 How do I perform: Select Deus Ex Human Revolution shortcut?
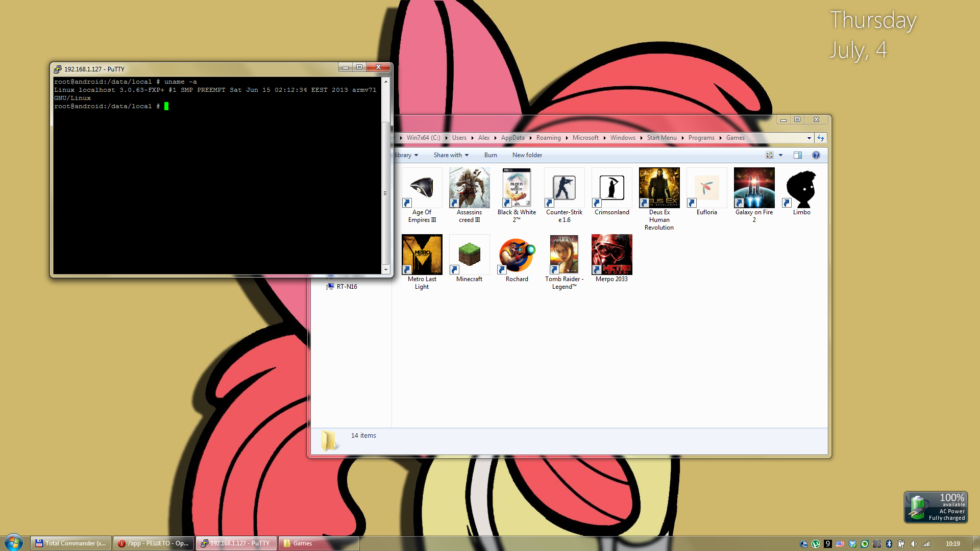coord(659,199)
